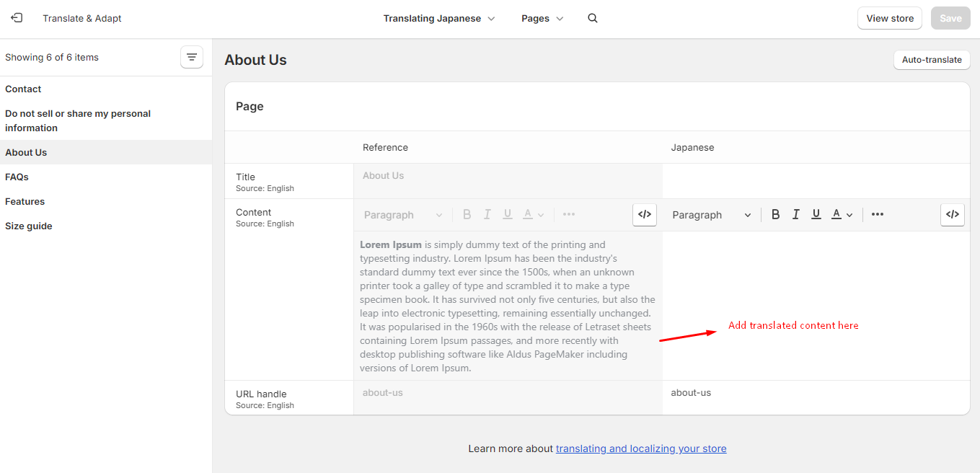Click the filter items icon
Viewport: 980px width, 473px height.
(x=192, y=57)
